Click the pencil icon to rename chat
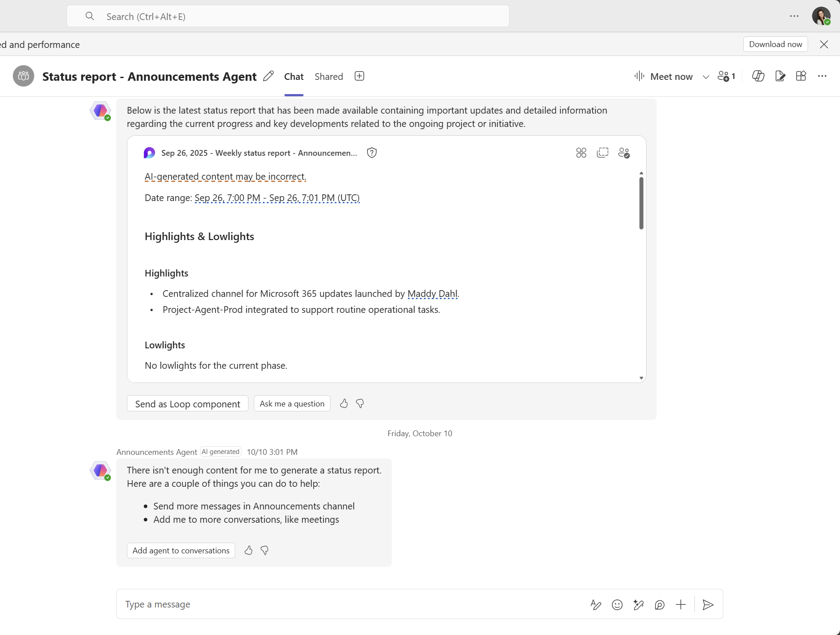This screenshot has width=840, height=635. [268, 76]
